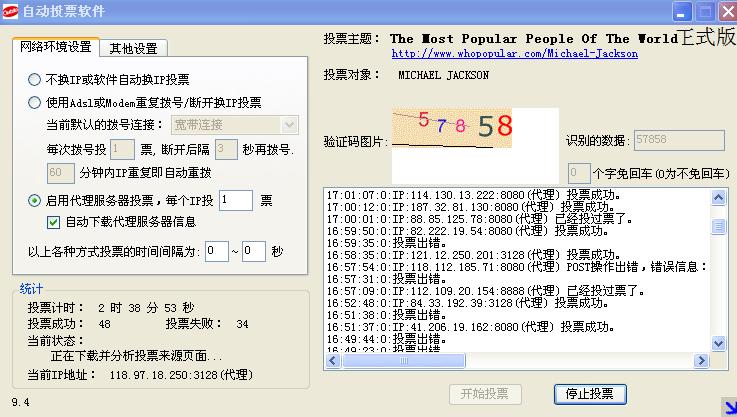Image resolution: width=737 pixels, height=417 pixels.
Task: Click the vote title The Most Popular People
Action: 533,39
